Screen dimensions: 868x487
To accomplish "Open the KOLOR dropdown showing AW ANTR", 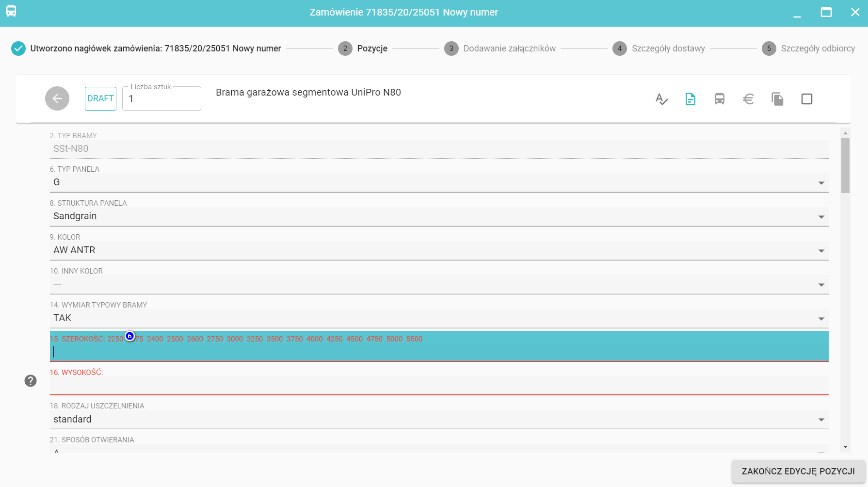I will point(821,251).
